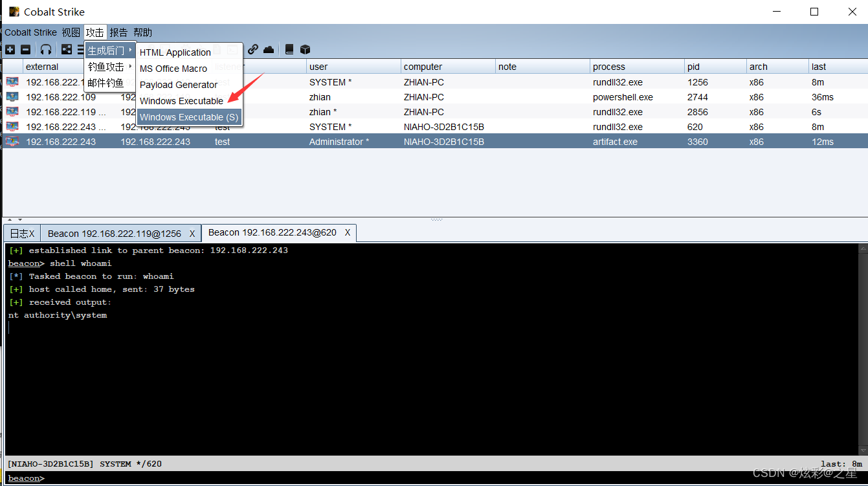868x486 pixels.
Task: Select 邮件钓鱼 menu entry
Action: click(x=110, y=83)
